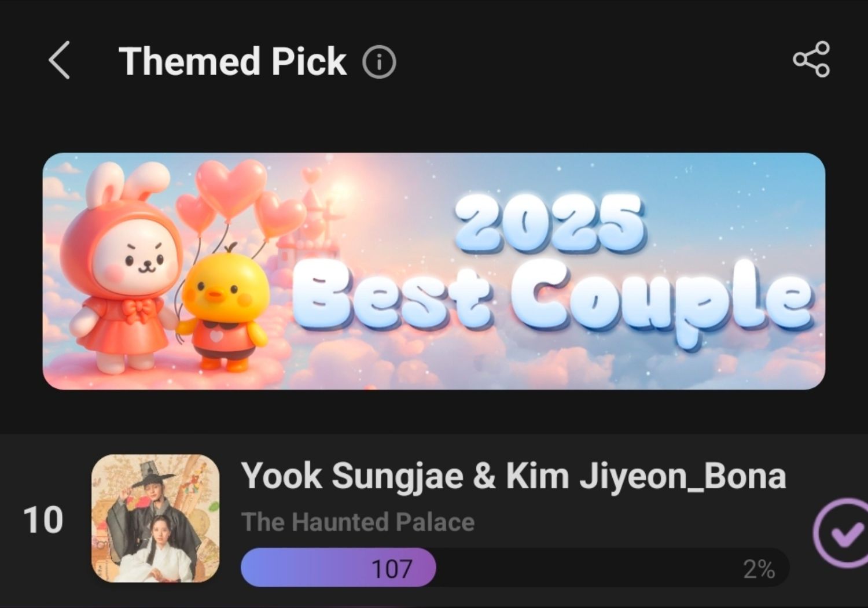The image size is (868, 608).
Task: Click The Haunted Palace subtitle
Action: 358,522
